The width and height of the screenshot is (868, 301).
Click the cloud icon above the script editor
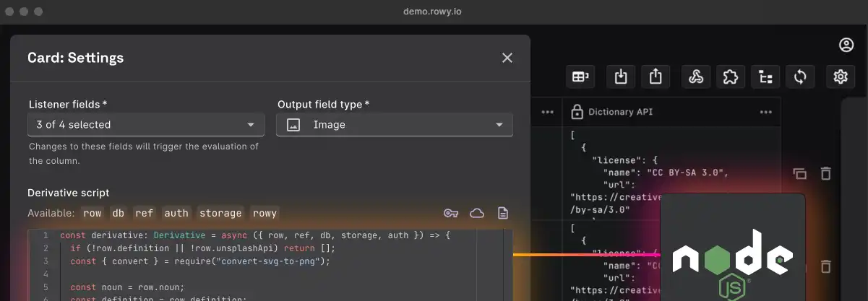click(477, 213)
